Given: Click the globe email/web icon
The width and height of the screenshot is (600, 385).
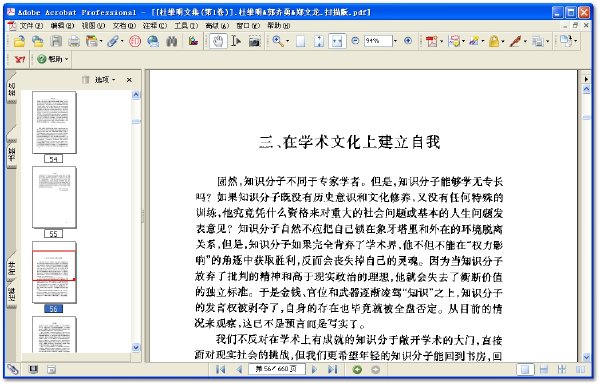Looking at the screenshot, I should [x=153, y=41].
